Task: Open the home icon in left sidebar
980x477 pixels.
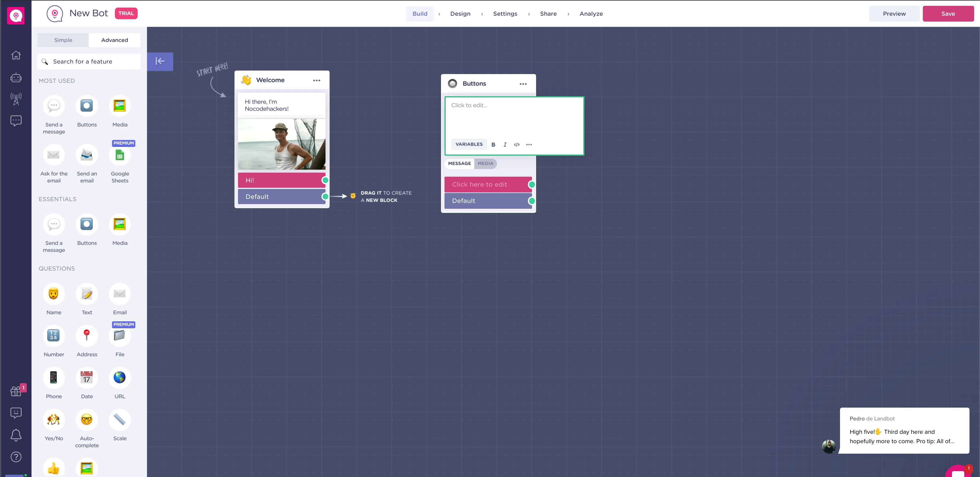Action: click(x=15, y=55)
